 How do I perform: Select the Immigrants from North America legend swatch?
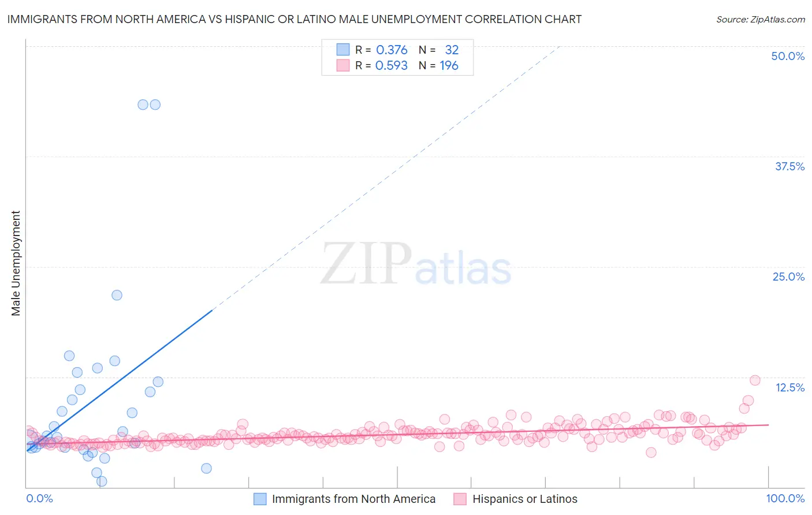[x=260, y=499]
